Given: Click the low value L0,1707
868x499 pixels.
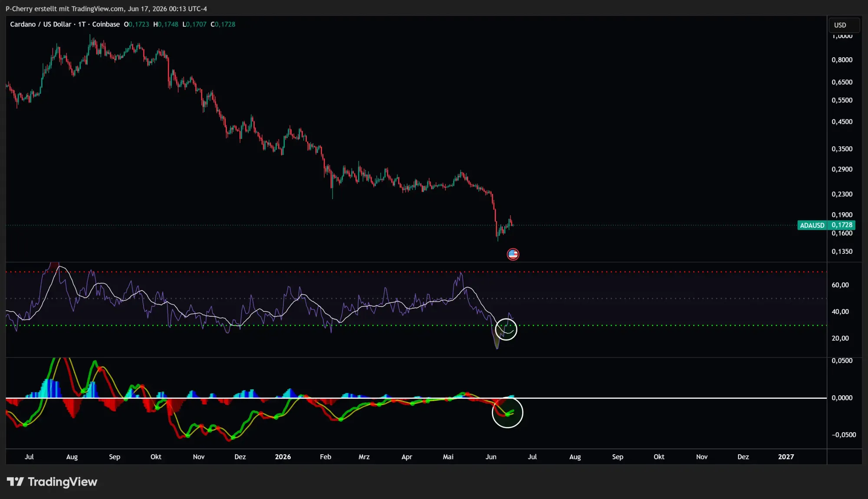Looking at the screenshot, I should (x=194, y=24).
